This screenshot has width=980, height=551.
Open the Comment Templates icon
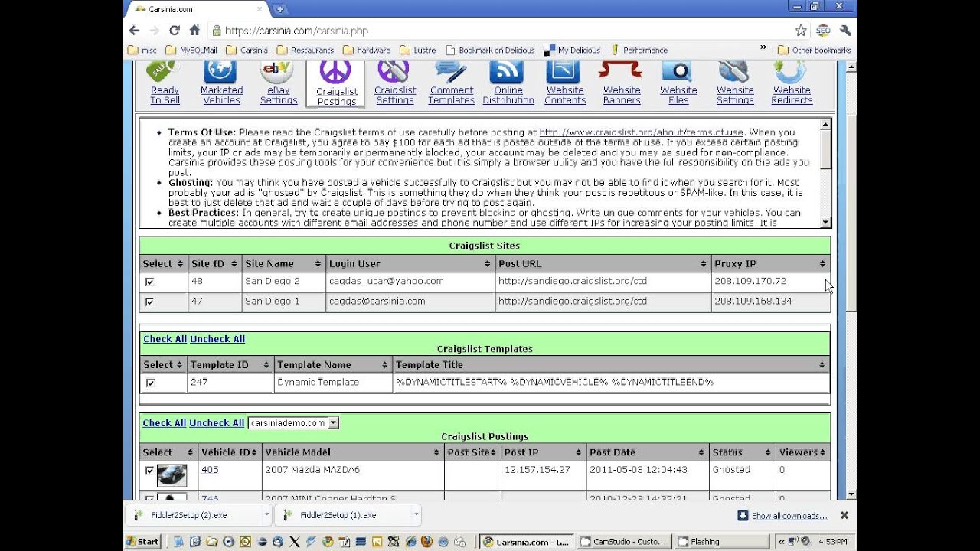click(451, 72)
